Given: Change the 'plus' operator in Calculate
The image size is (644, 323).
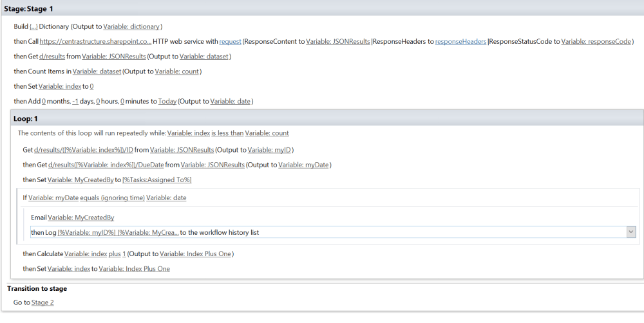Looking at the screenshot, I should click(x=115, y=254).
